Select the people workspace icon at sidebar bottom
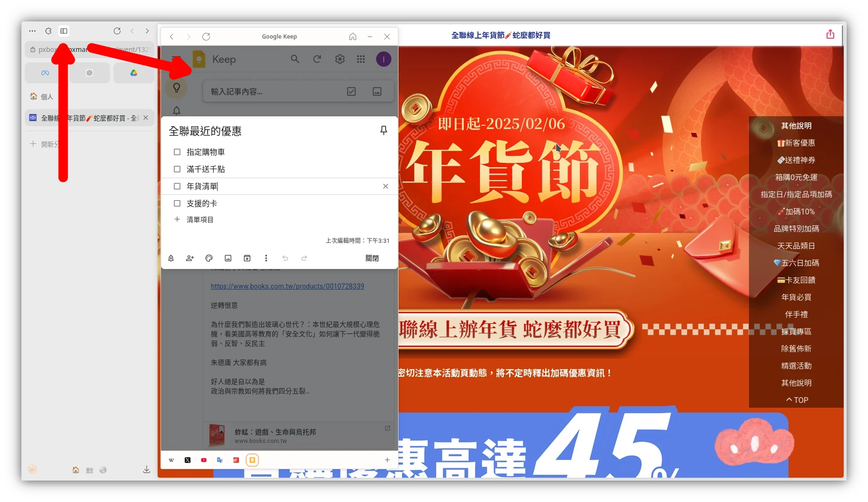This screenshot has width=868, height=502. pos(90,470)
